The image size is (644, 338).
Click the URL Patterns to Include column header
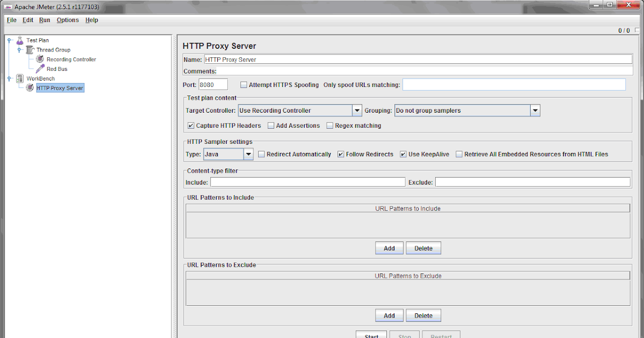(x=408, y=209)
